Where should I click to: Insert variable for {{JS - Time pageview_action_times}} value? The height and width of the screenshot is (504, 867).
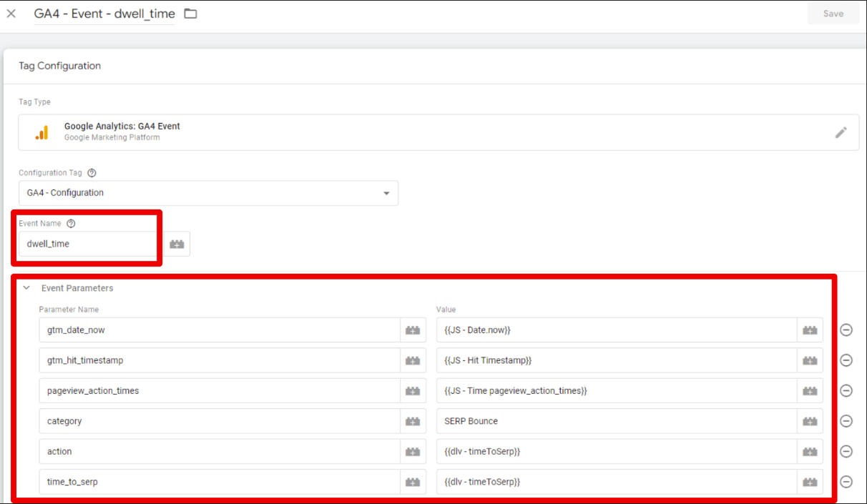810,391
